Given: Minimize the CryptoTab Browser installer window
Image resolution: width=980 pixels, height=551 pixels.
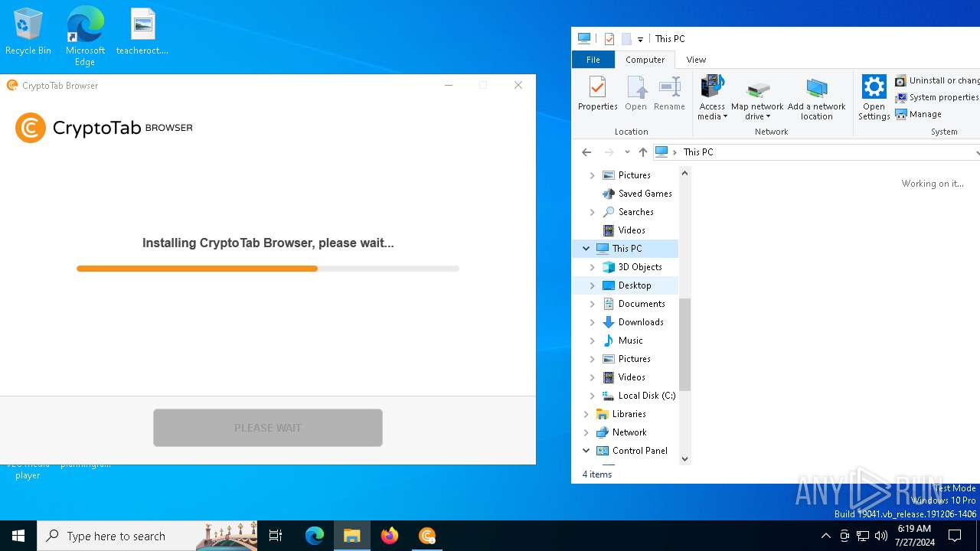Looking at the screenshot, I should [449, 85].
